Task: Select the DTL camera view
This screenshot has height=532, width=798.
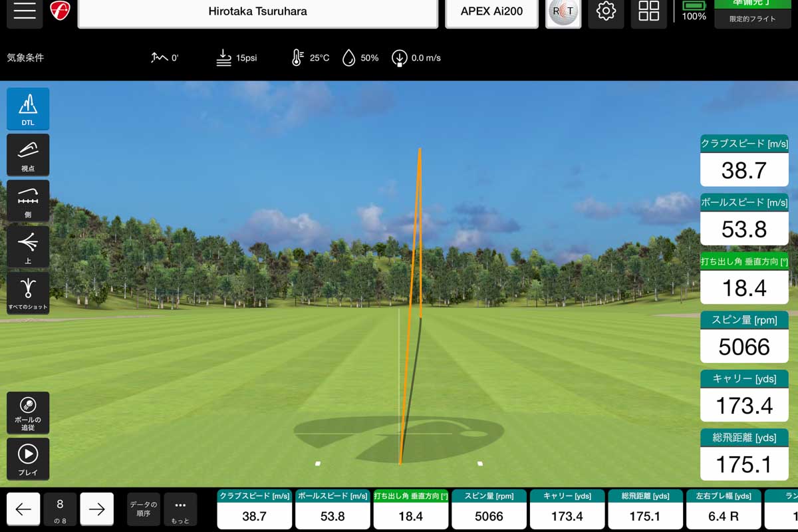Action: pyautogui.click(x=28, y=108)
